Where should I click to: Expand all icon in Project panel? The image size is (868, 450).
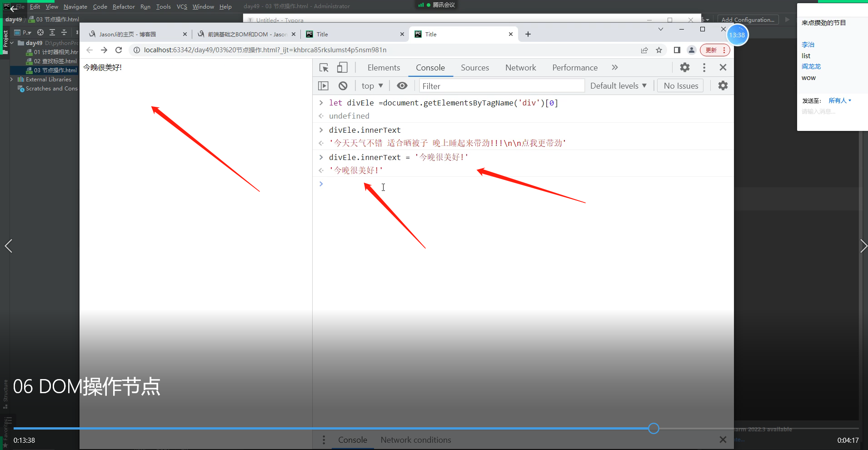pyautogui.click(x=52, y=32)
